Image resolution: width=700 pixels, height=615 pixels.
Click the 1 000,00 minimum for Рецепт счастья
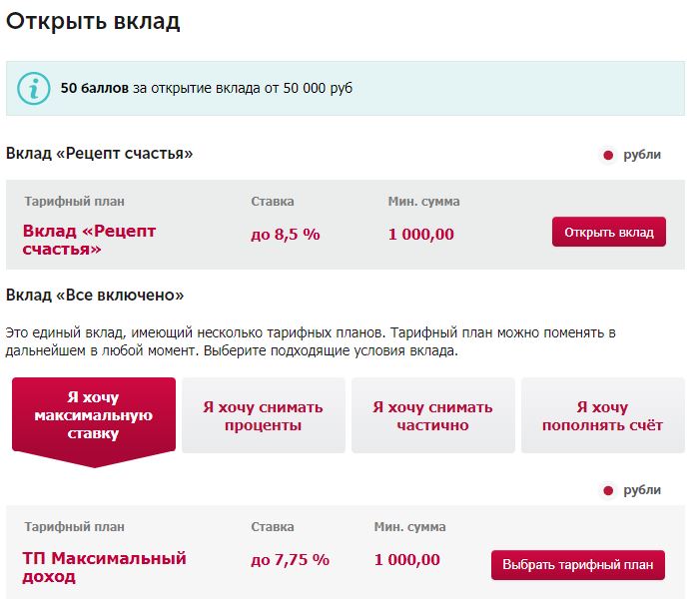421,235
